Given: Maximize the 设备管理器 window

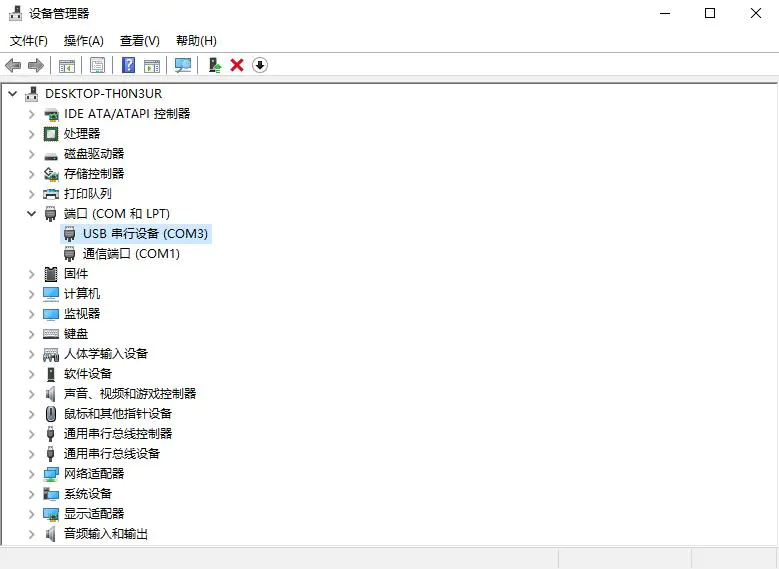Looking at the screenshot, I should [x=710, y=13].
